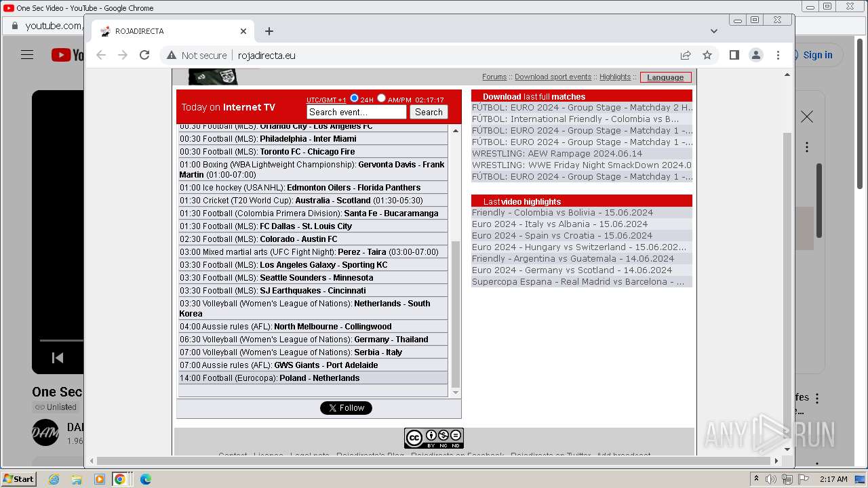Open the Highlights link
The width and height of the screenshot is (868, 488).
(x=615, y=77)
